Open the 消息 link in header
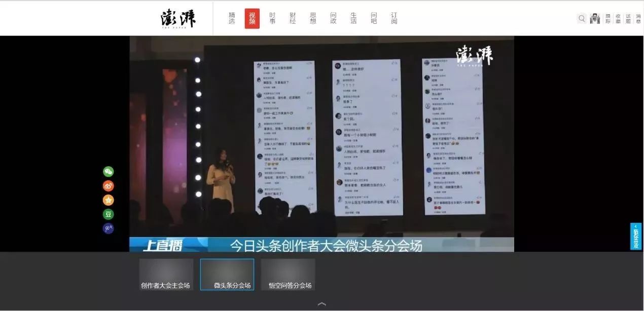This screenshot has width=644, height=311. point(638,19)
